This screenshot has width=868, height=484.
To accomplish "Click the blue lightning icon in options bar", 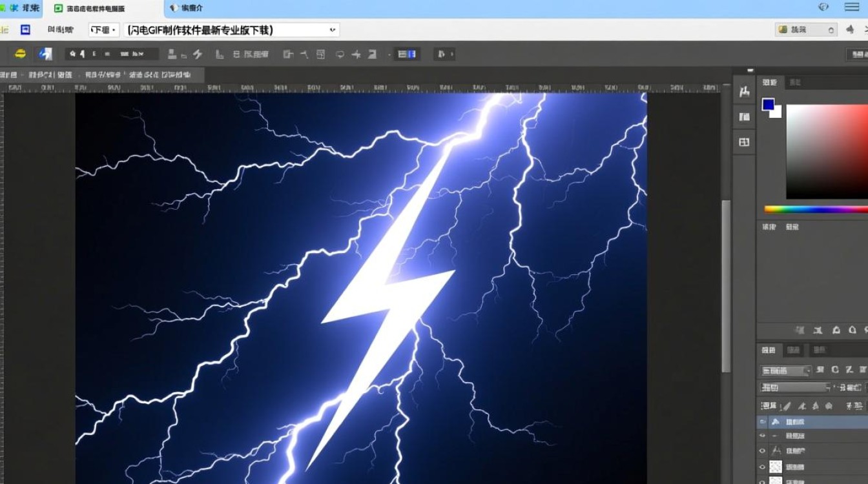I will pos(45,54).
